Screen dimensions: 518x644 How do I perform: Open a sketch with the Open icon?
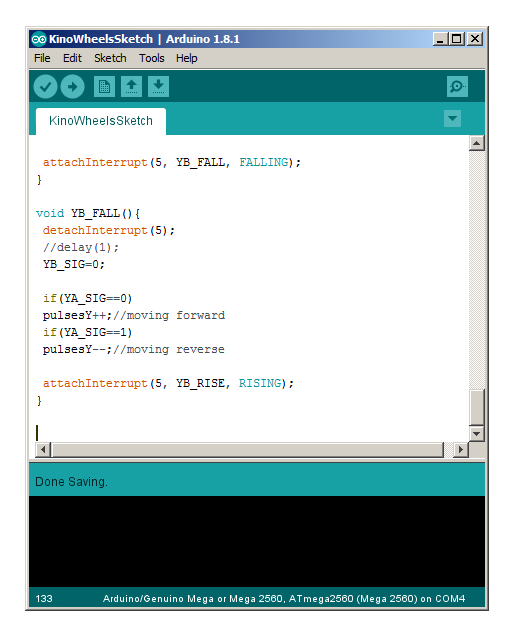point(131,87)
